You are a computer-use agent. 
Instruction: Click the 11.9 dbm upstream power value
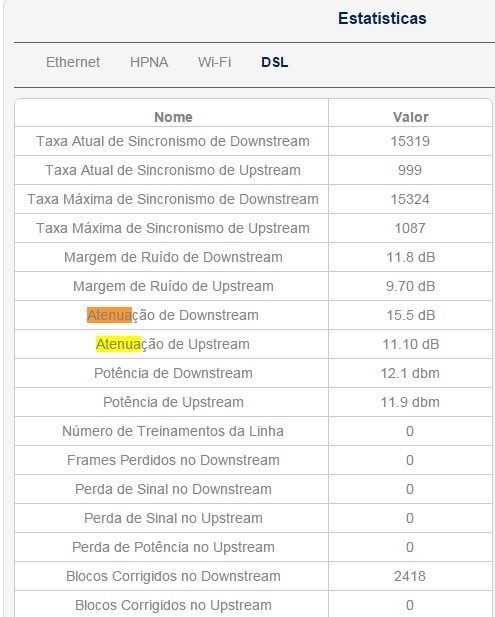point(410,402)
